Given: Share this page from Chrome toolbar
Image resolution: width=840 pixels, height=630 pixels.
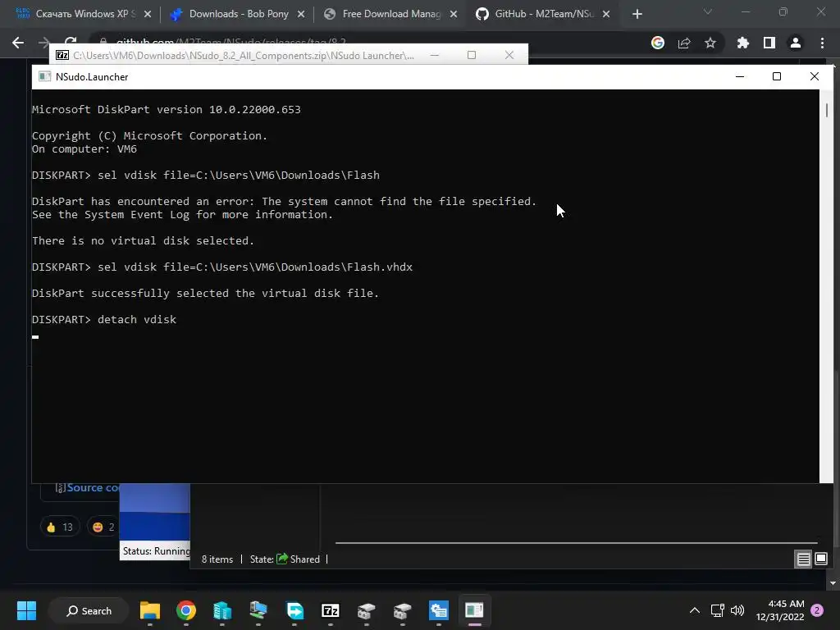Looking at the screenshot, I should [x=684, y=43].
